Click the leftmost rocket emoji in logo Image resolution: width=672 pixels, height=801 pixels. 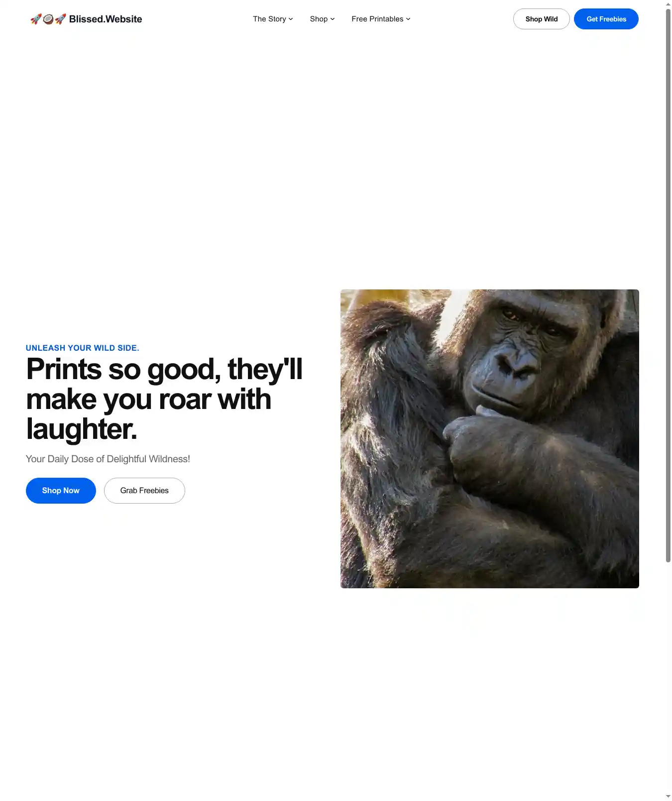pos(36,19)
